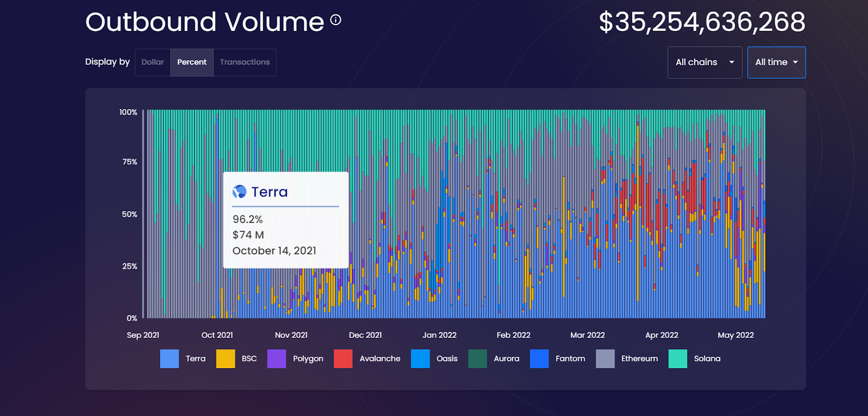Click the total volume figure $35,254,636,268
The width and height of the screenshot is (868, 416).
point(702,22)
